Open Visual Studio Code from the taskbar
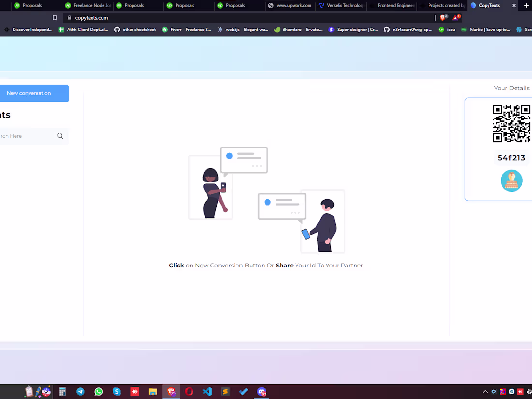Viewport: 532px width, 399px height. pos(207,392)
